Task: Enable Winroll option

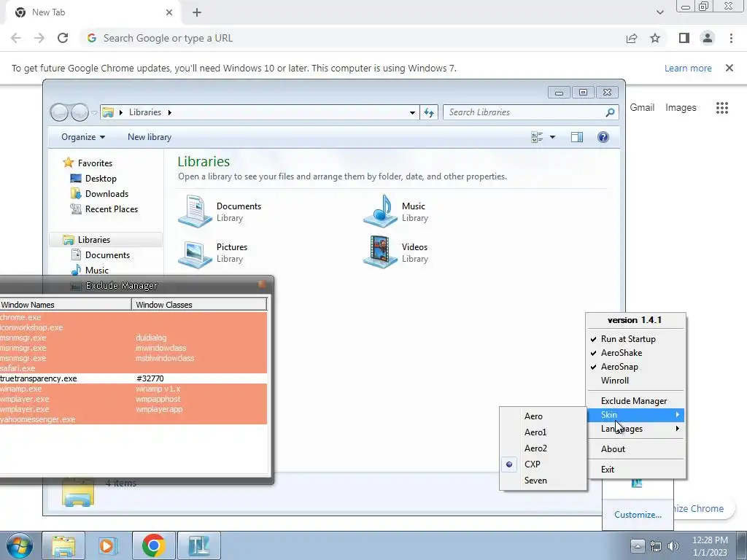Action: point(635,381)
